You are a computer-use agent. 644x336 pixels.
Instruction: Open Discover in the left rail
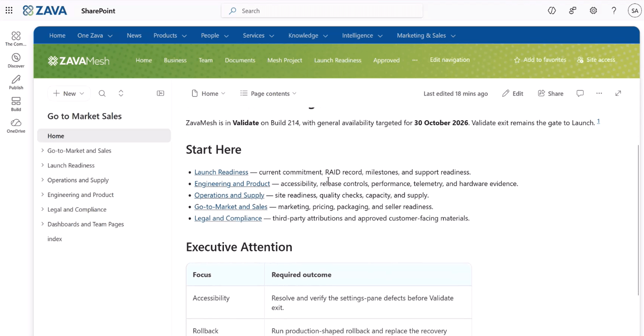pyautogui.click(x=16, y=61)
